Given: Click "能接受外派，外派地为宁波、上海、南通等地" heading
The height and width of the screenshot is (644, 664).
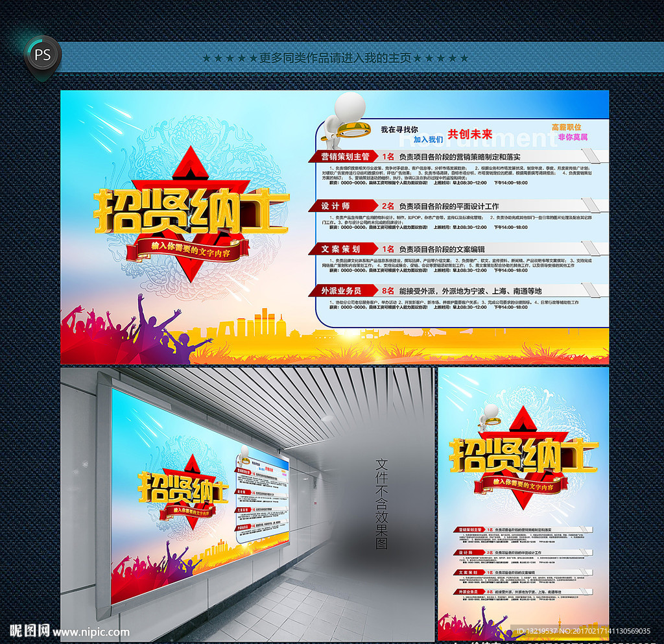Looking at the screenshot, I should point(471,291).
